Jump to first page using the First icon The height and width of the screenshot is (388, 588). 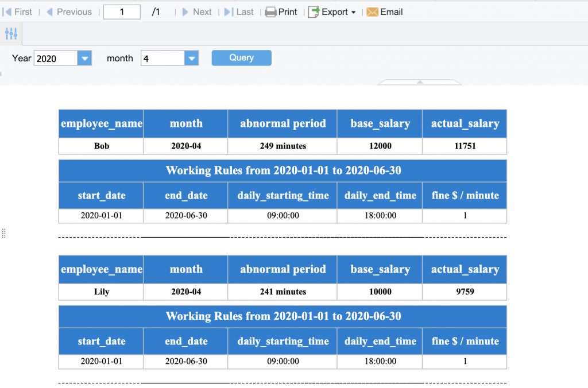pos(7,11)
